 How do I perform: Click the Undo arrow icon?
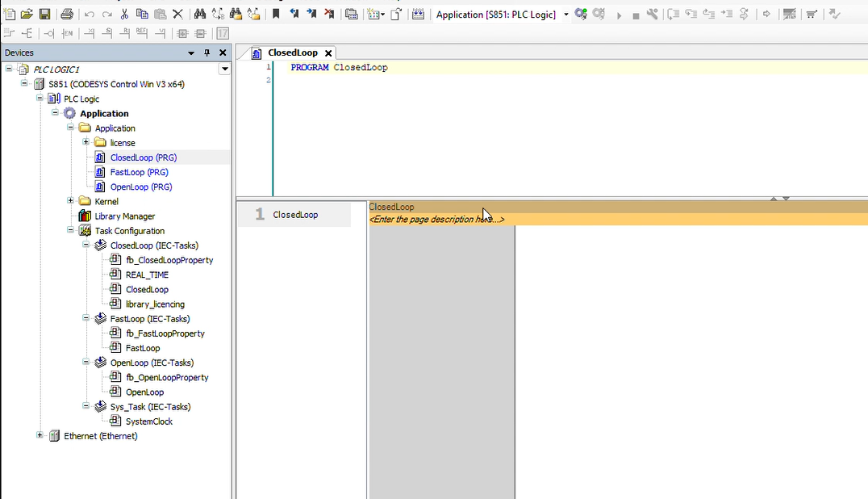89,15
